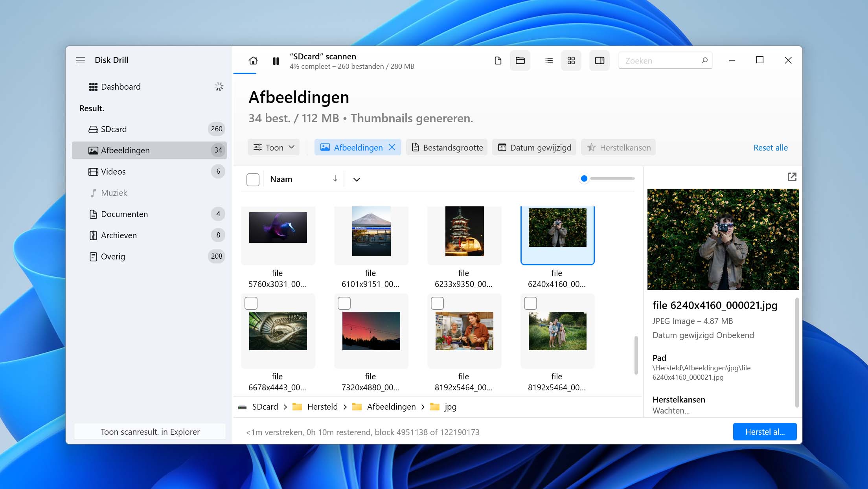This screenshot has width=868, height=489.
Task: Click the block 4951138 progress status text
Action: pos(362,432)
